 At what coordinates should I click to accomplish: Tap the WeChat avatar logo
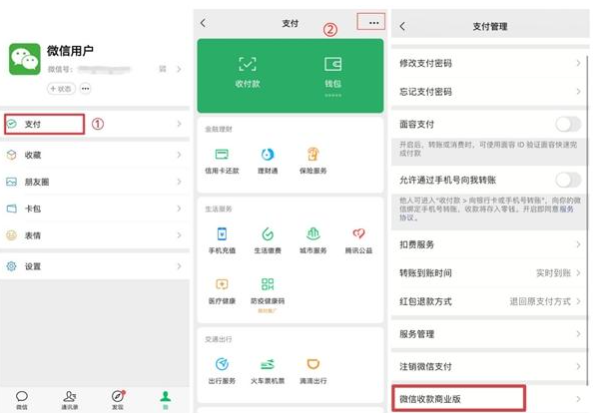pyautogui.click(x=24, y=59)
